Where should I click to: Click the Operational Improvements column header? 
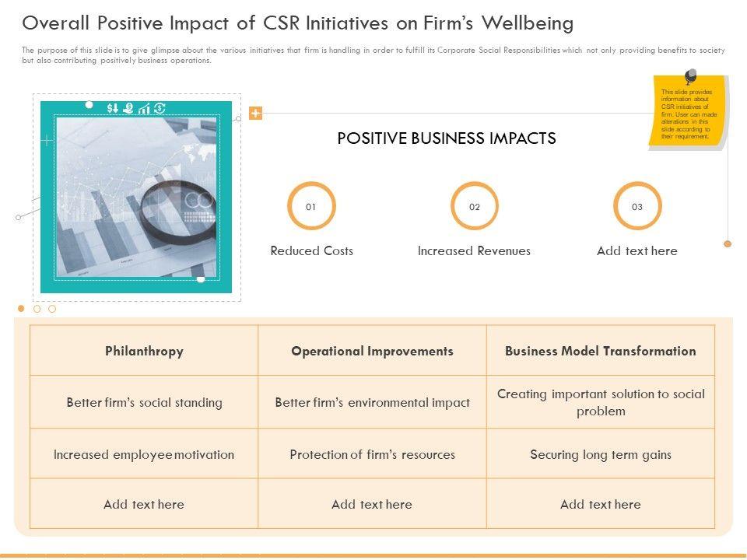click(x=372, y=351)
